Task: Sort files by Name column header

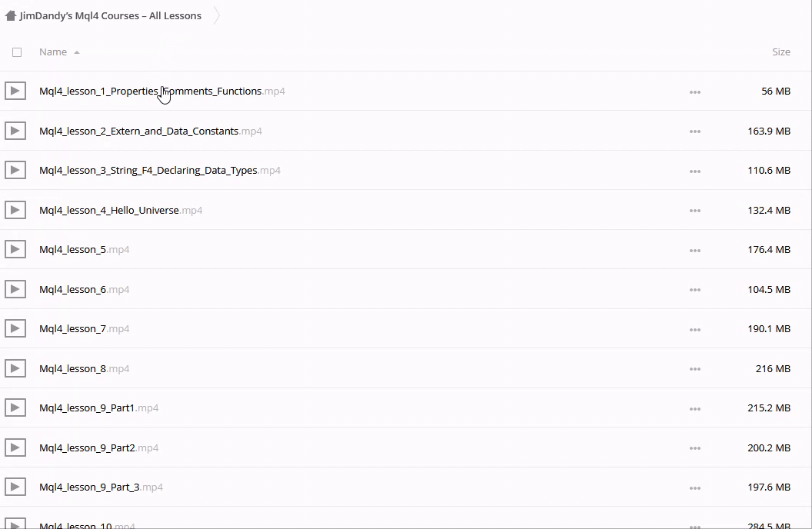Action: tap(53, 52)
